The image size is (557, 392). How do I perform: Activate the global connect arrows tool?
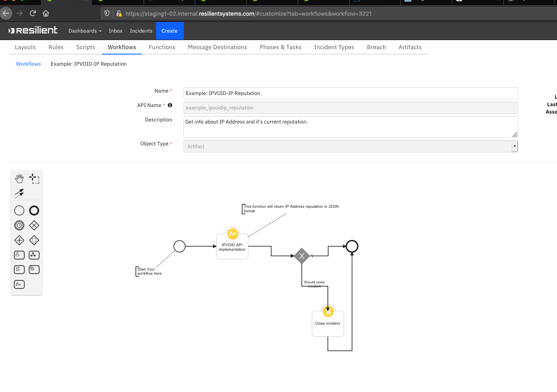(19, 193)
